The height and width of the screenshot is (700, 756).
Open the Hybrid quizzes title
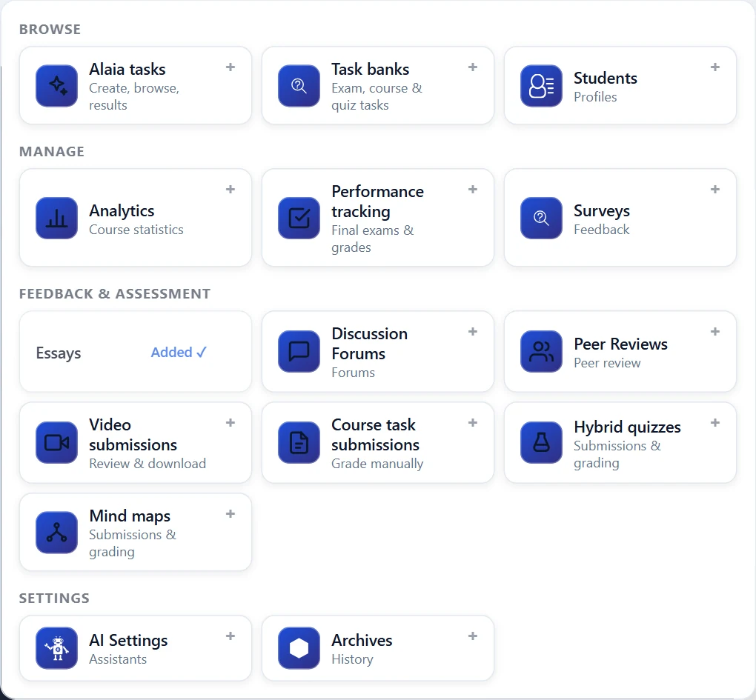pyautogui.click(x=627, y=427)
